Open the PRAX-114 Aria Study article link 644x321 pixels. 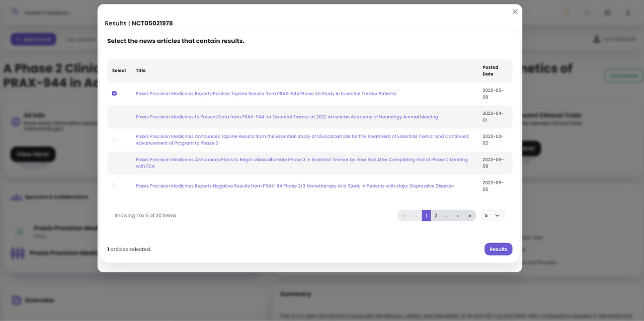pos(295,186)
